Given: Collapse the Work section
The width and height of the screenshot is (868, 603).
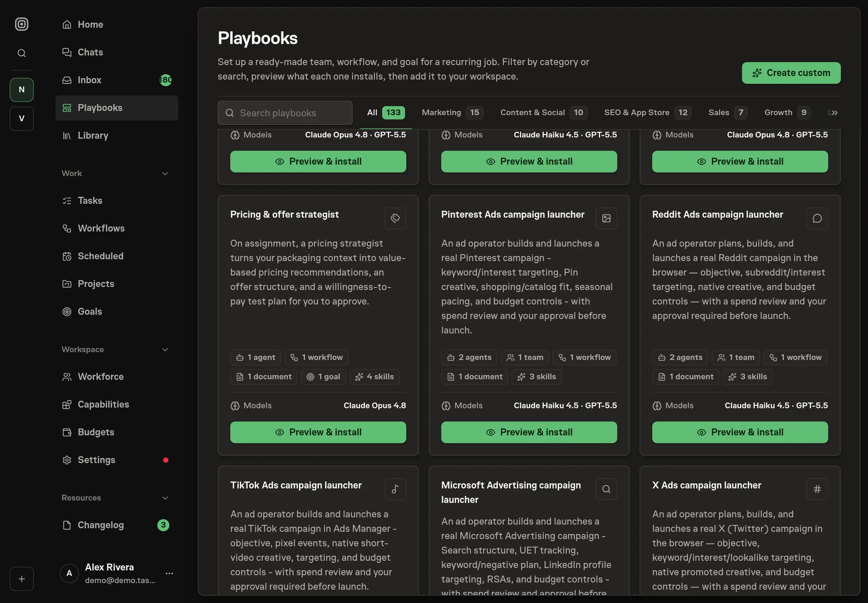Looking at the screenshot, I should coord(165,173).
